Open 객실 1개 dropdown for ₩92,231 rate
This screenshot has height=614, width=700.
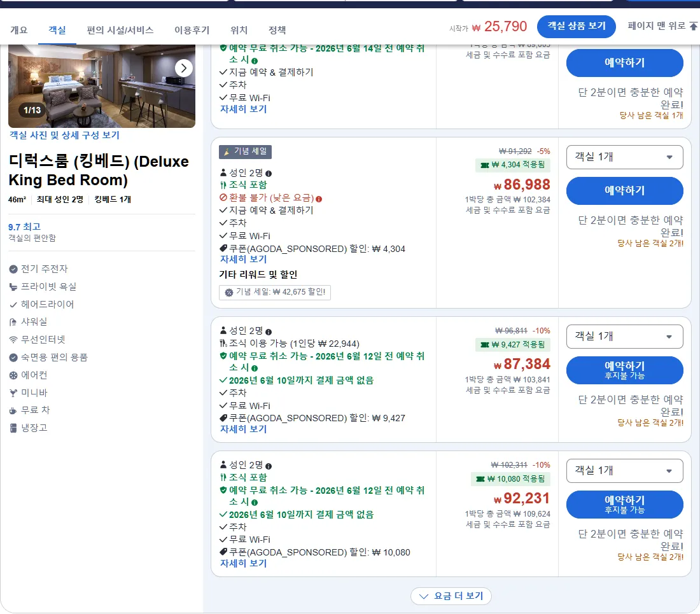tap(624, 471)
